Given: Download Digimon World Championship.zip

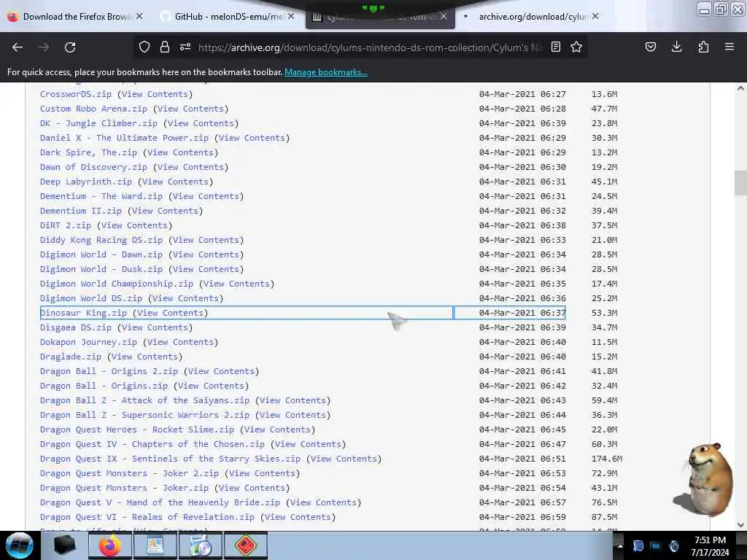Looking at the screenshot, I should click(116, 284).
